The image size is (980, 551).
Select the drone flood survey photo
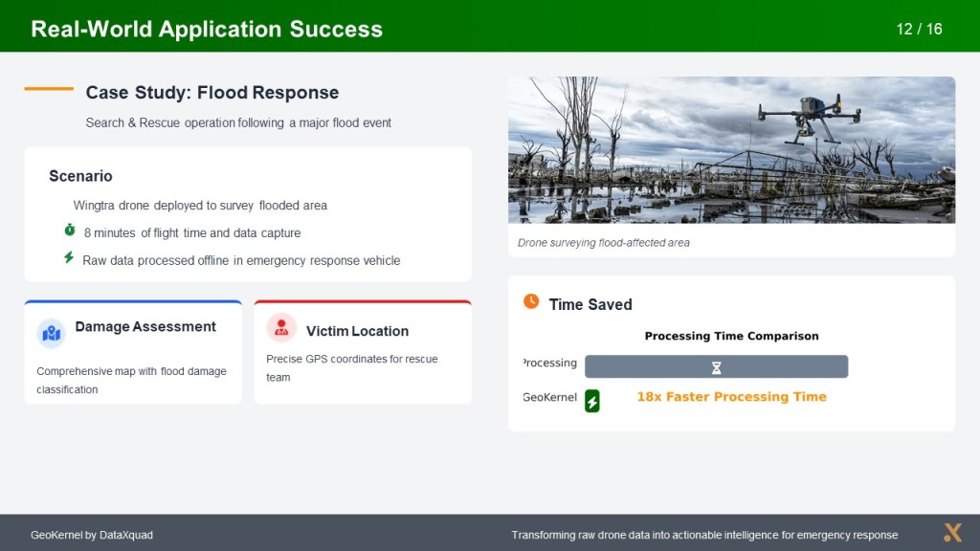pyautogui.click(x=731, y=150)
